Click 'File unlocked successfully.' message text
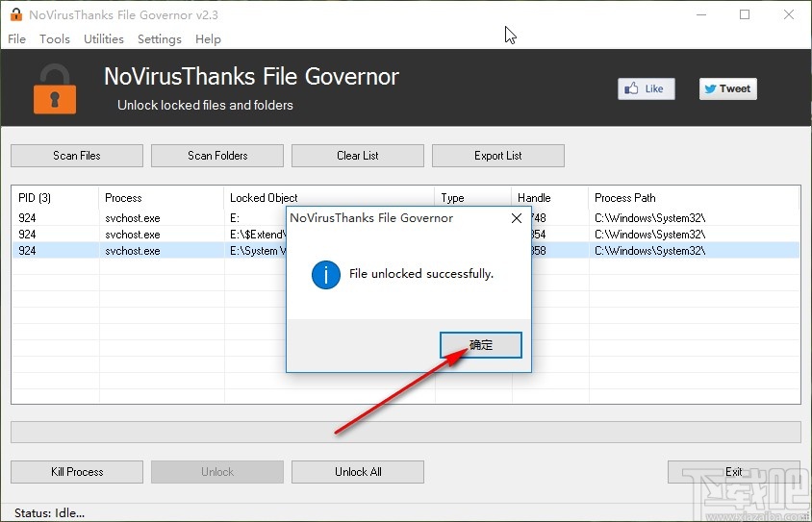This screenshot has width=812, height=522. 421,274
